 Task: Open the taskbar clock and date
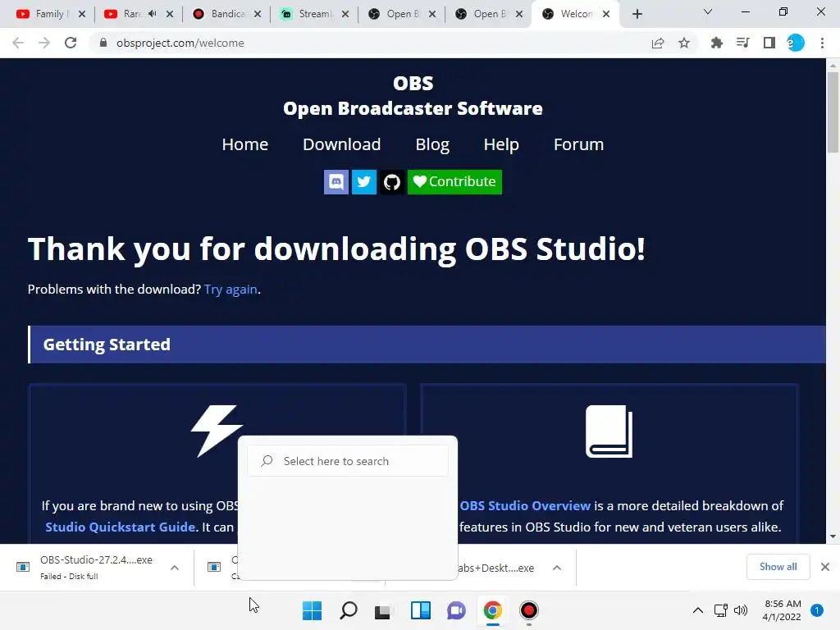click(x=782, y=610)
